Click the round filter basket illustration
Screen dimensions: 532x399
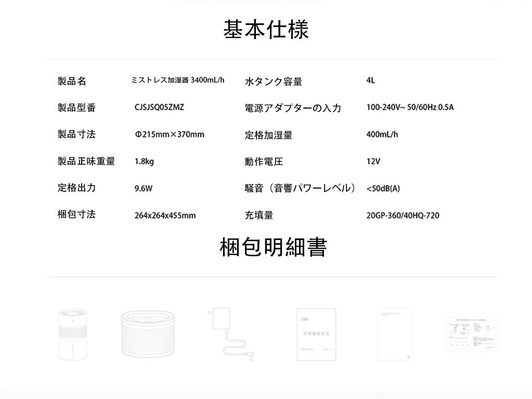[x=148, y=334]
